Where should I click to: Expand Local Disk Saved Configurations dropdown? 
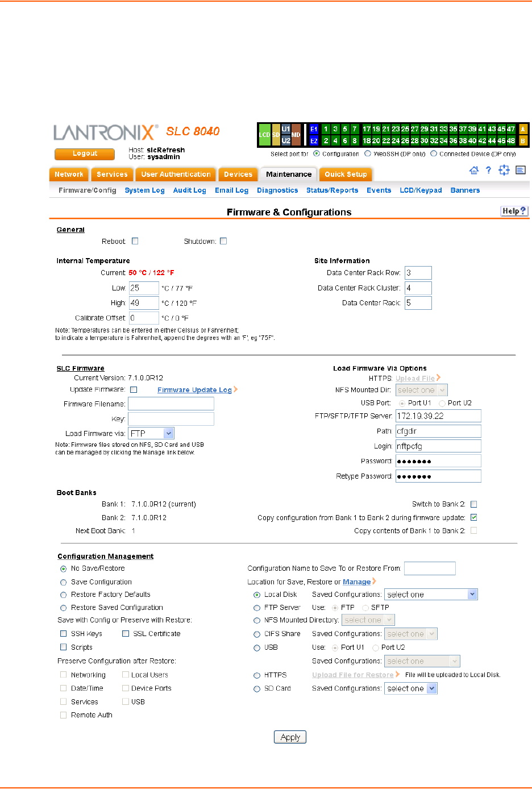click(x=431, y=594)
